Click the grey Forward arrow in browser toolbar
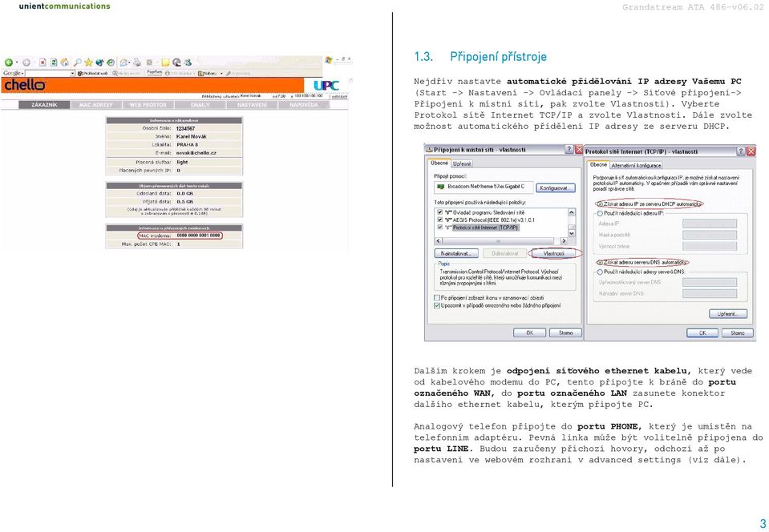The height and width of the screenshot is (532, 769). 26,62
